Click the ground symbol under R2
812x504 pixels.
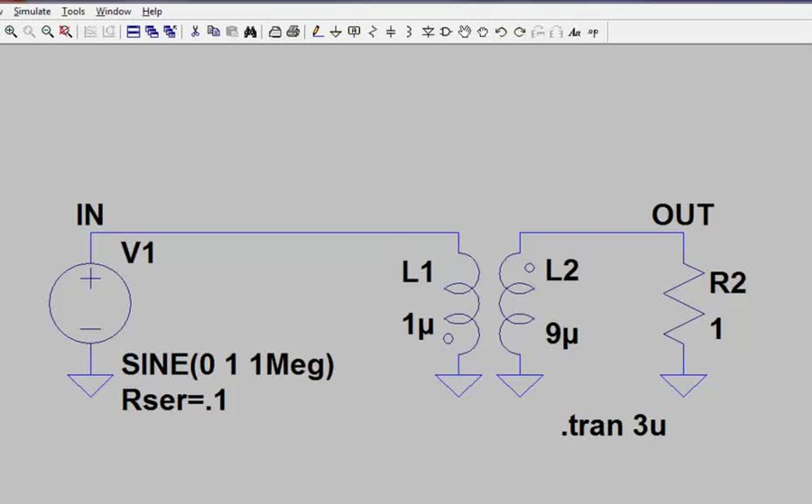click(x=684, y=386)
